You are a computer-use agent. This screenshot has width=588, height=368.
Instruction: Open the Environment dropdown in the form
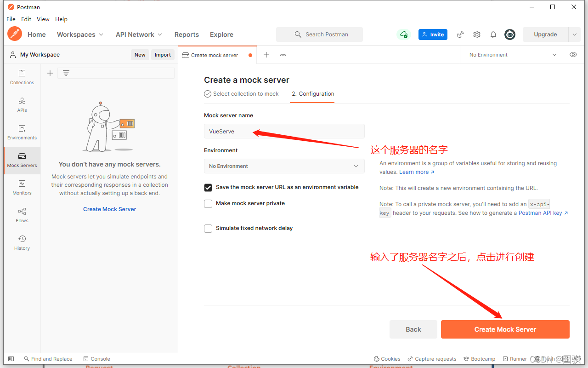point(284,166)
